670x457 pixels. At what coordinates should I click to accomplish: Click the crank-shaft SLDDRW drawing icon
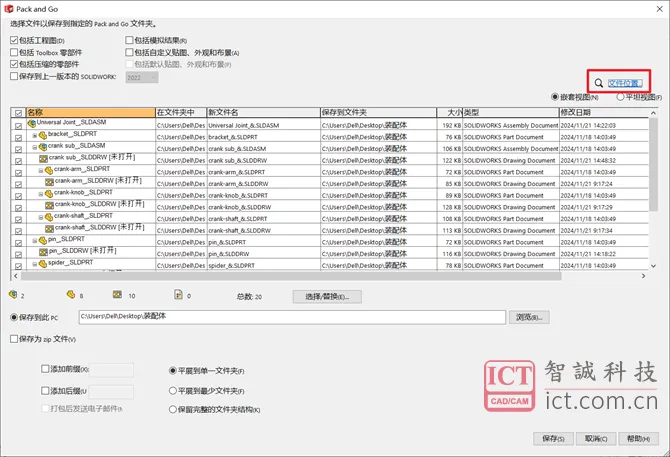tap(50, 228)
